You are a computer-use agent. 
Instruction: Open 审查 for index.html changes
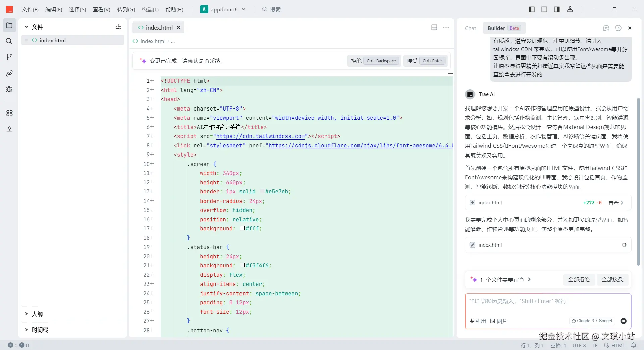pyautogui.click(x=616, y=203)
